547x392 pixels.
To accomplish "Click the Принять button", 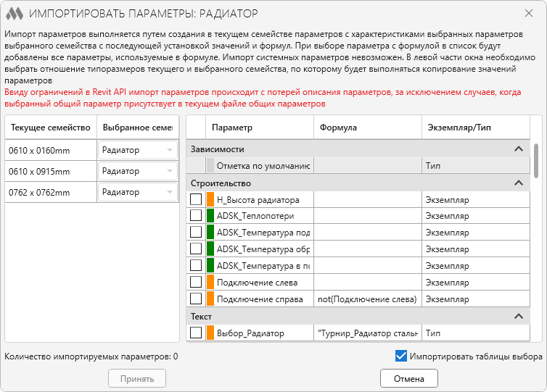I will tap(137, 378).
